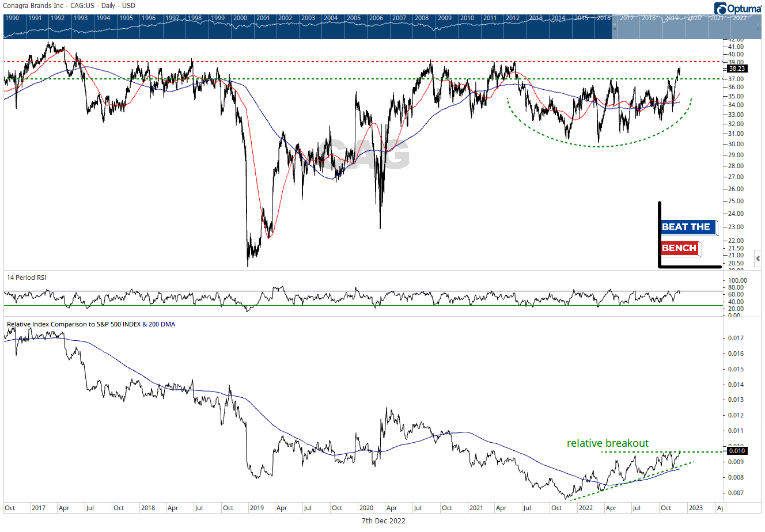Click the Conagra Brands Inc chart title
This screenshot has width=765, height=532.
(69, 6)
